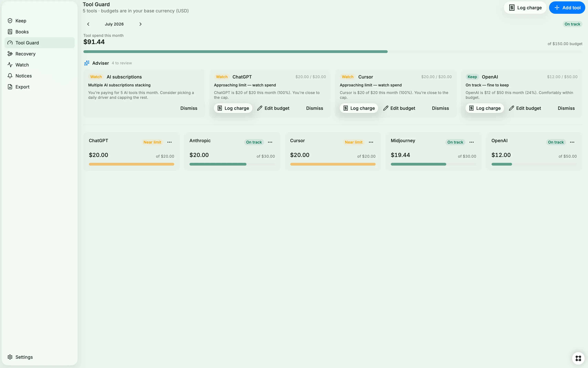Click the $19.44 Midjourney amount
Viewport: 588px width, 368px height.
point(400,155)
